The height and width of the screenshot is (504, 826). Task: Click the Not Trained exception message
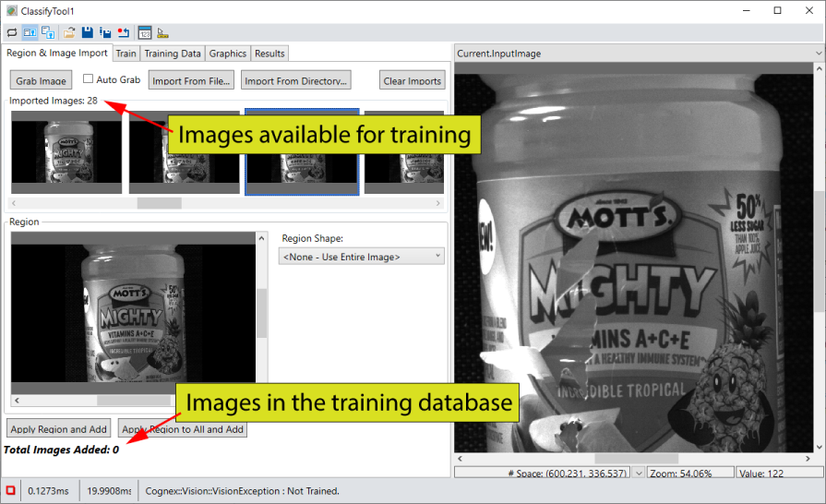(243, 491)
